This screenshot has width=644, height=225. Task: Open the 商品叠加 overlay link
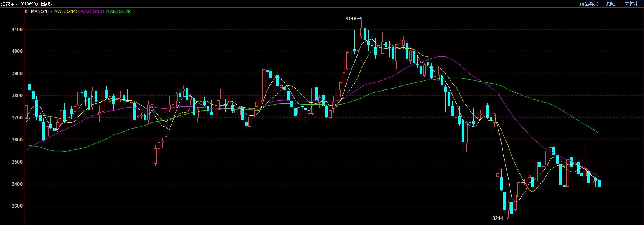point(589,4)
